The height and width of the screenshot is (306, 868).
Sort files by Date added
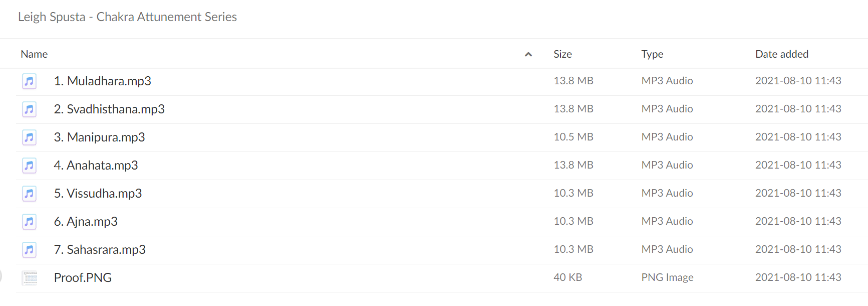point(782,54)
